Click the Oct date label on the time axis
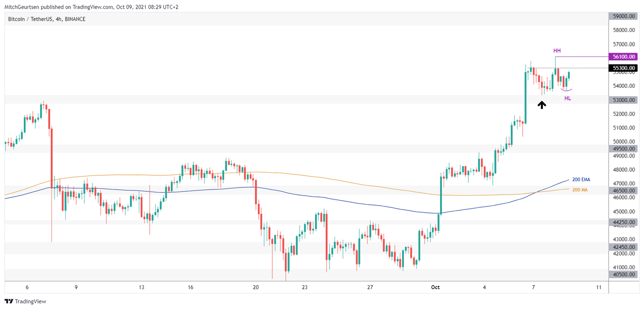Screen dimensions: 644x309 (x=435, y=287)
